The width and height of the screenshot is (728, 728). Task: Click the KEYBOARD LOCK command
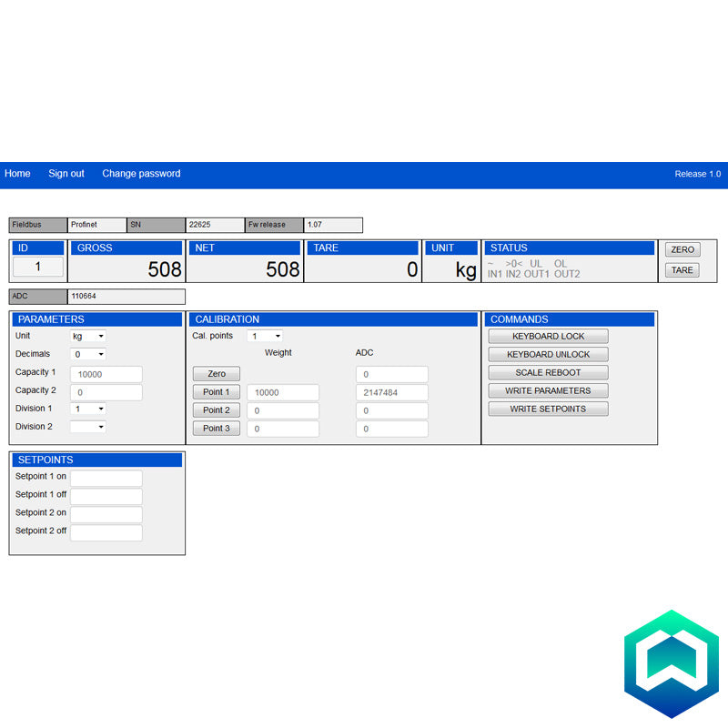(548, 337)
